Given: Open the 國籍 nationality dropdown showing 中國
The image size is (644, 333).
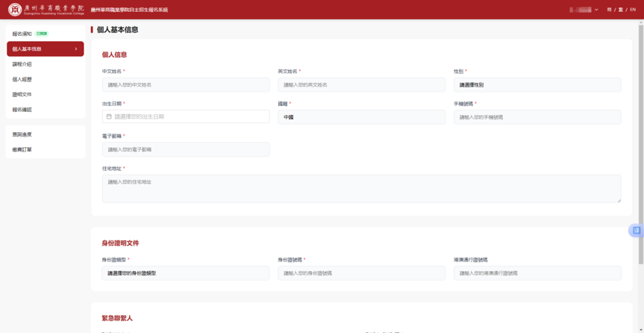Looking at the screenshot, I should [361, 116].
